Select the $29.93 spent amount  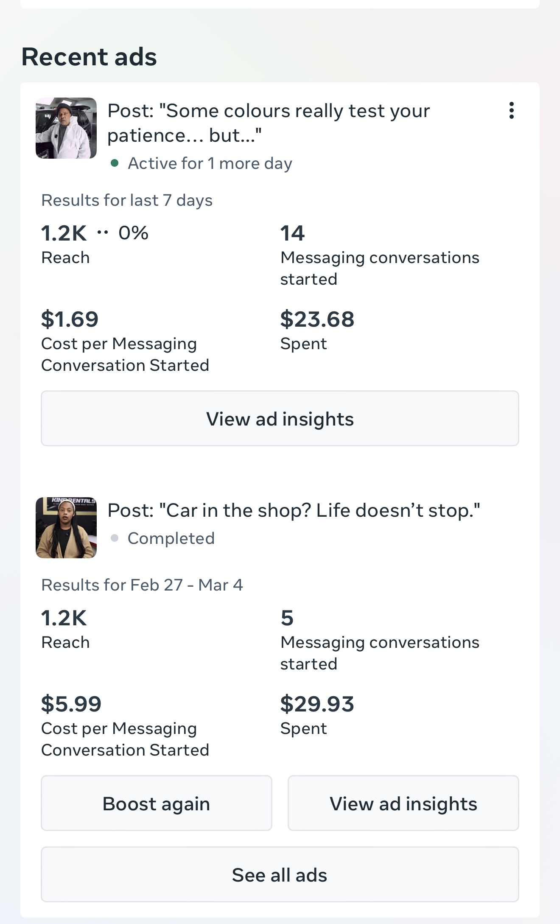click(x=317, y=704)
